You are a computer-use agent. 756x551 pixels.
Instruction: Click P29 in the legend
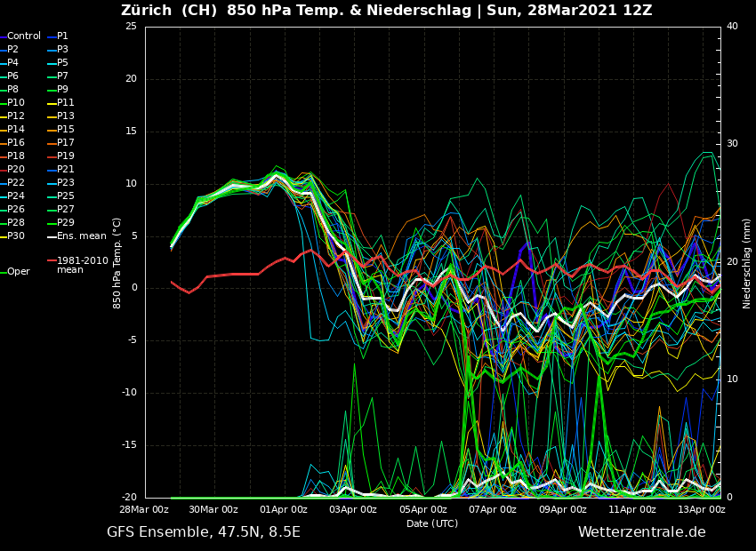click(x=66, y=222)
